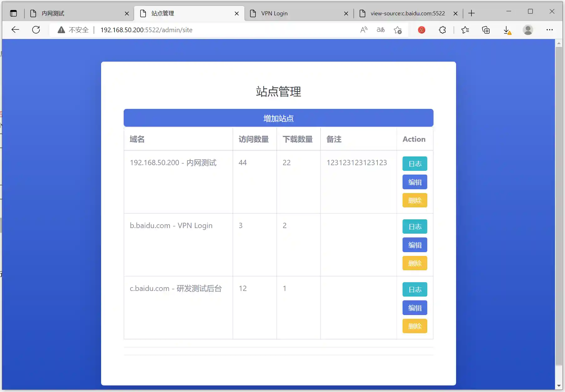Screen dimensions: 565x392
Task: Open the user profile avatar
Action: click(528, 30)
